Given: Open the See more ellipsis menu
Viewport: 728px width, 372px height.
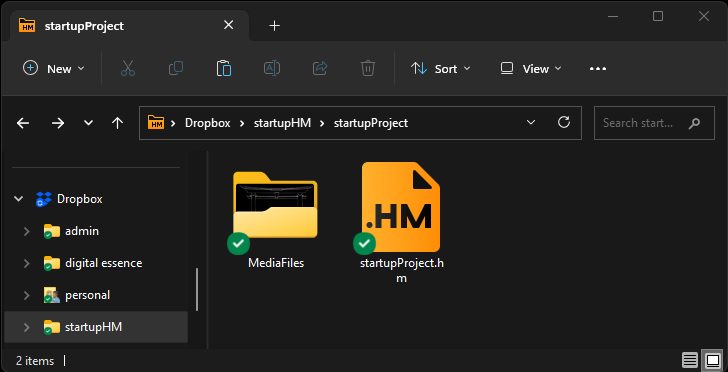Looking at the screenshot, I should tap(598, 69).
